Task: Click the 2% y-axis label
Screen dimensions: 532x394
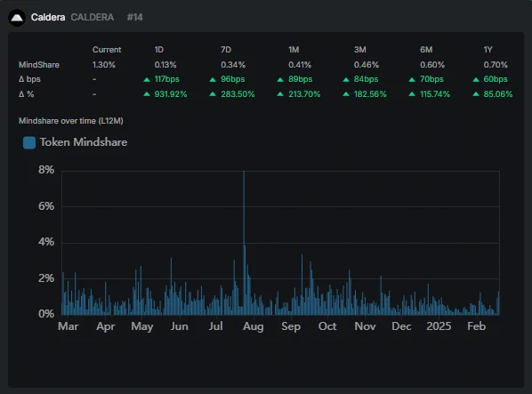Action: pyautogui.click(x=46, y=278)
